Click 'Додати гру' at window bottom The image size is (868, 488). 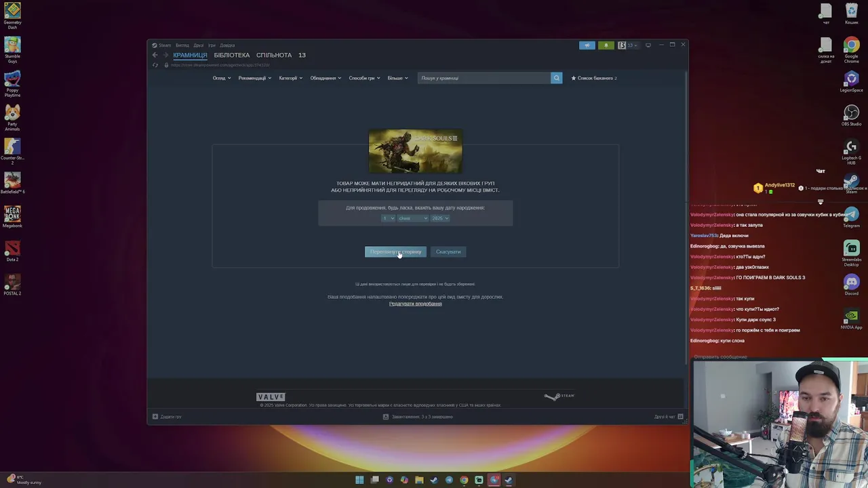(x=167, y=417)
